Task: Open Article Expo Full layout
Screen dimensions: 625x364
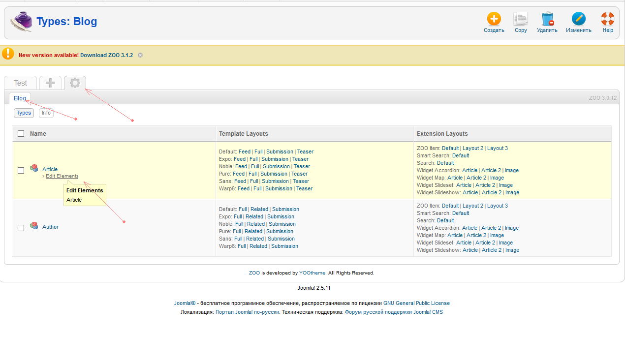Action: pos(253,159)
